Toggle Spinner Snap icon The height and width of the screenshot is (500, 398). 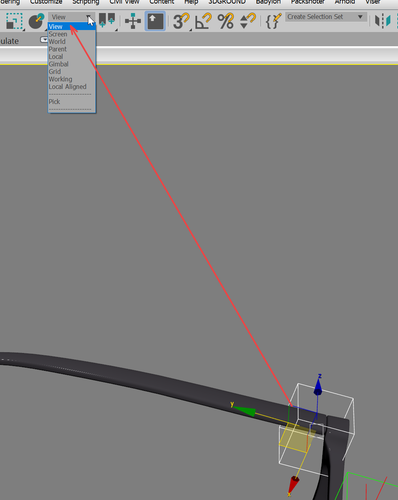pyautogui.click(x=248, y=21)
